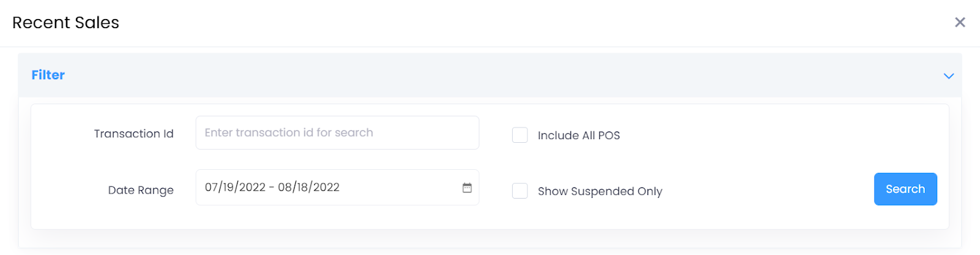Click the X icon beside Recent Sales

click(960, 23)
